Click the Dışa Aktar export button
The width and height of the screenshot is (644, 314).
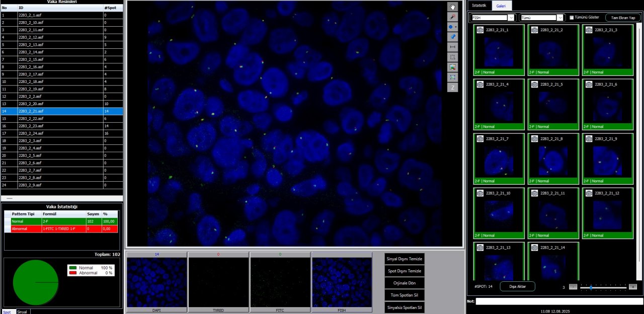517,286
